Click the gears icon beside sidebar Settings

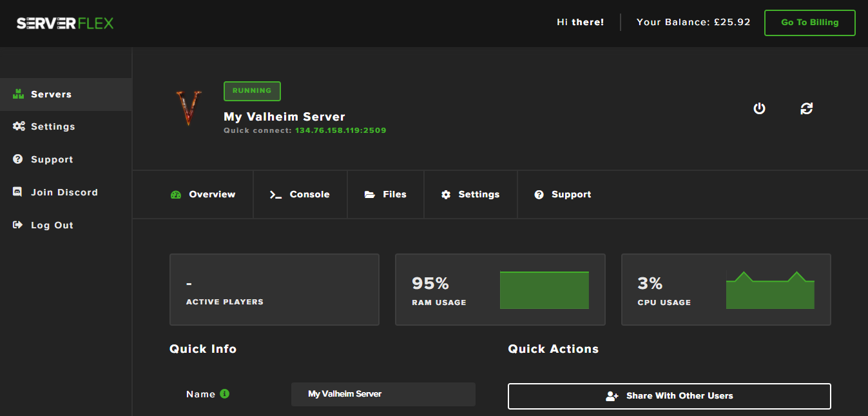point(19,126)
